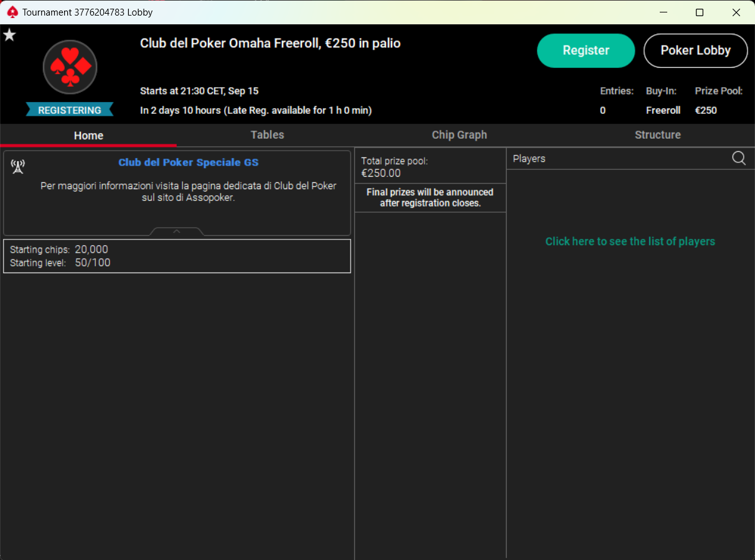Click Final prizes will be announced notice
This screenshot has height=560, width=755.
(x=430, y=198)
